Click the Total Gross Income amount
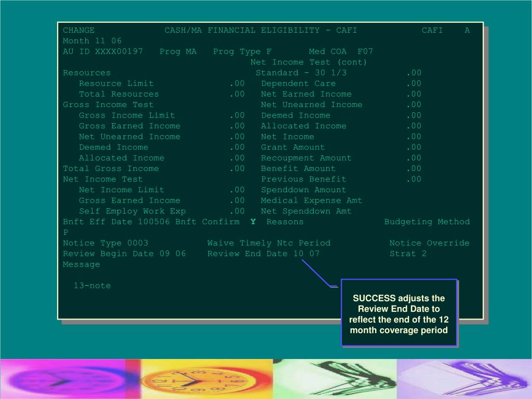The height and width of the screenshot is (399, 532). [x=237, y=169]
